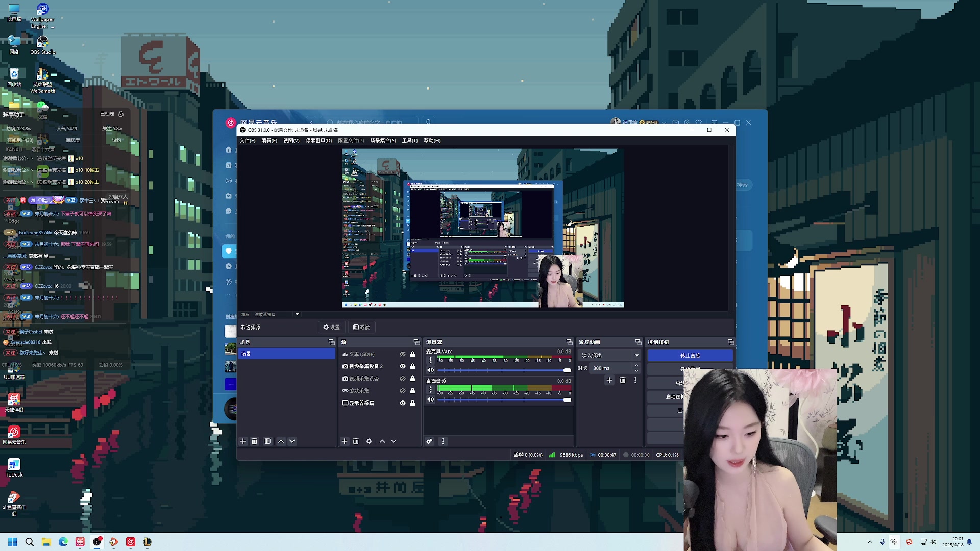Adjust the 麦克风/Aux volume slider
The width and height of the screenshot is (980, 551).
[505, 370]
